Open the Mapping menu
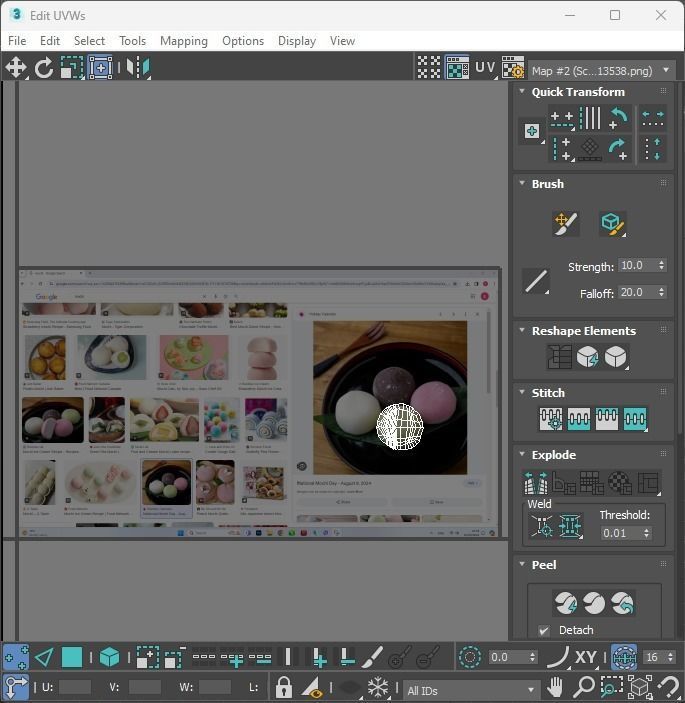Image resolution: width=685 pixels, height=703 pixels. [x=184, y=41]
